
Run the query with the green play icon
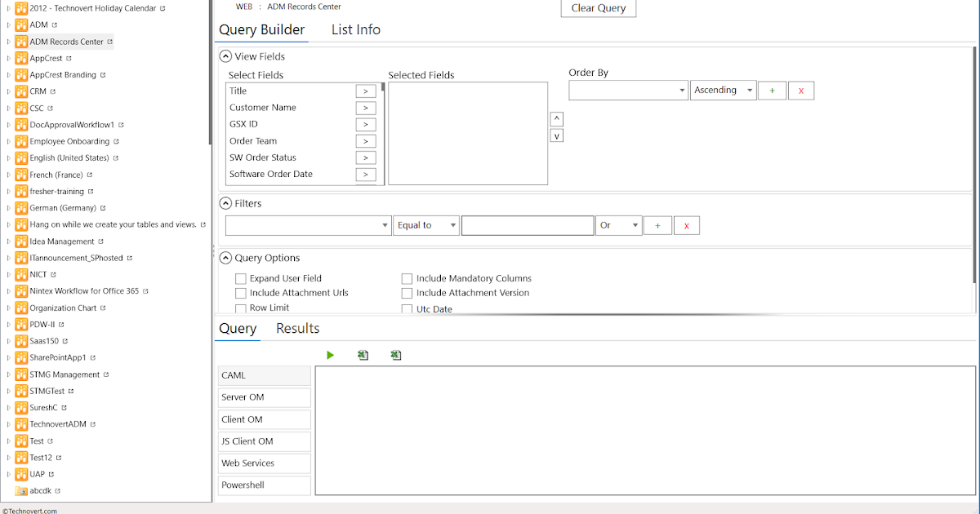tap(330, 355)
